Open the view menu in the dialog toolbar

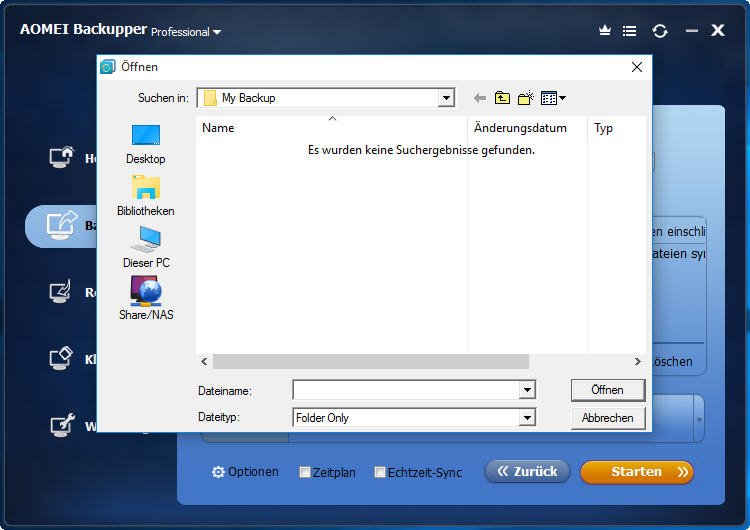tap(553, 98)
